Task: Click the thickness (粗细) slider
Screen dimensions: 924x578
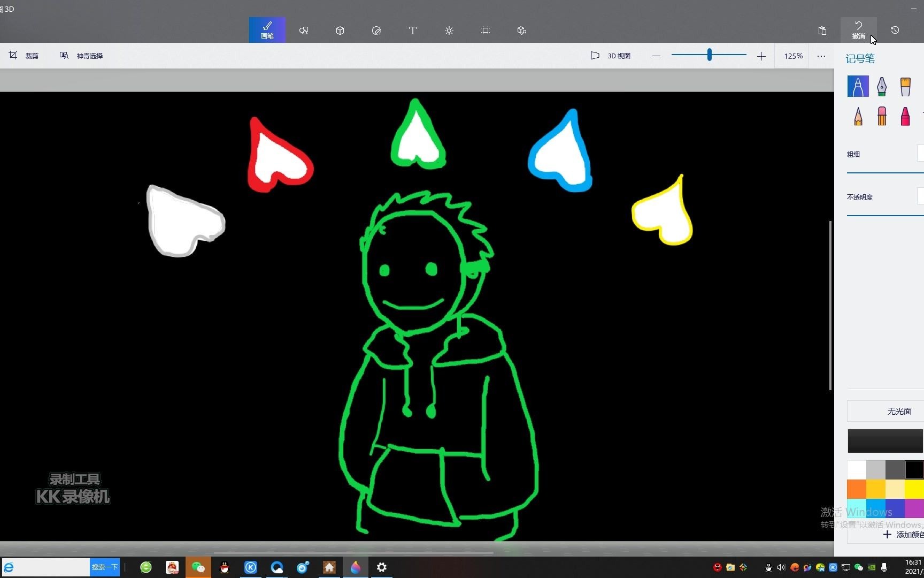Action: click(x=885, y=173)
